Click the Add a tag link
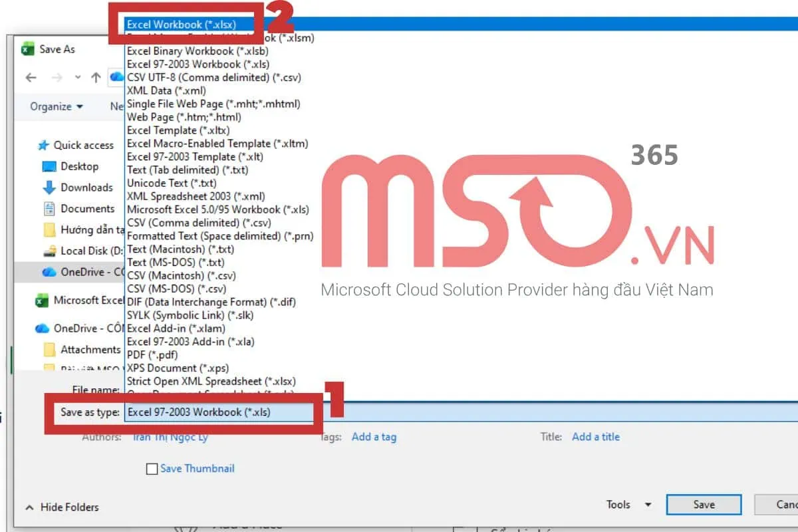This screenshot has width=798, height=532. point(374,437)
